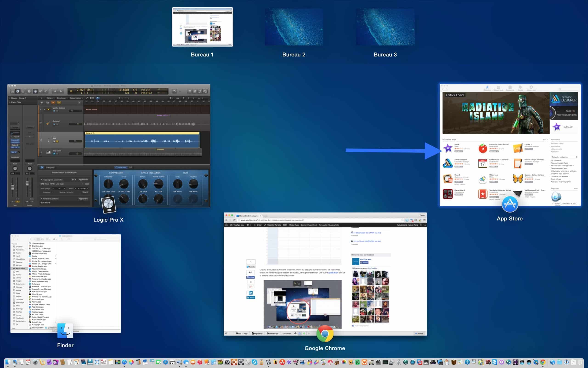This screenshot has height=368, width=588.
Task: Click the Compressor Ratio knob
Action: coord(124,184)
